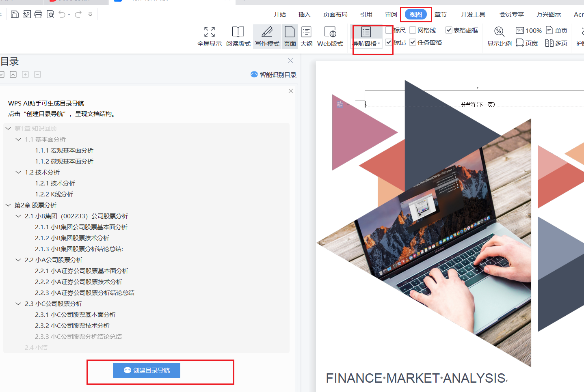
Task: Collapse the 第2章 股票分析 tree node
Action: click(x=8, y=205)
